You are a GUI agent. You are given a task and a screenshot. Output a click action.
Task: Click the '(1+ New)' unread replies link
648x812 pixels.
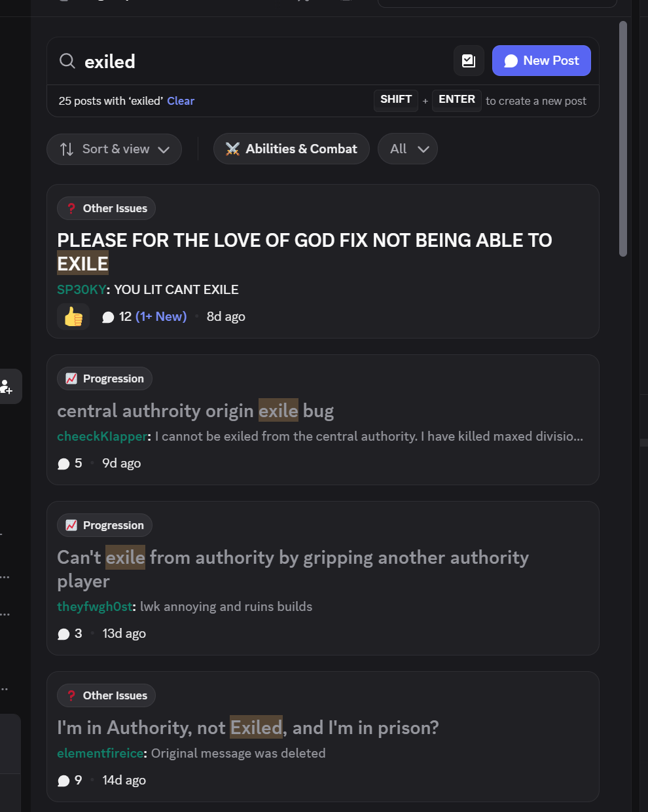(x=161, y=317)
